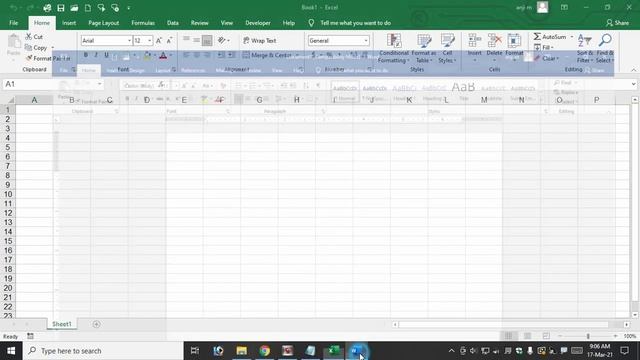Image resolution: width=640 pixels, height=360 pixels.
Task: Click the font color red A swatch
Action: coord(163,55)
